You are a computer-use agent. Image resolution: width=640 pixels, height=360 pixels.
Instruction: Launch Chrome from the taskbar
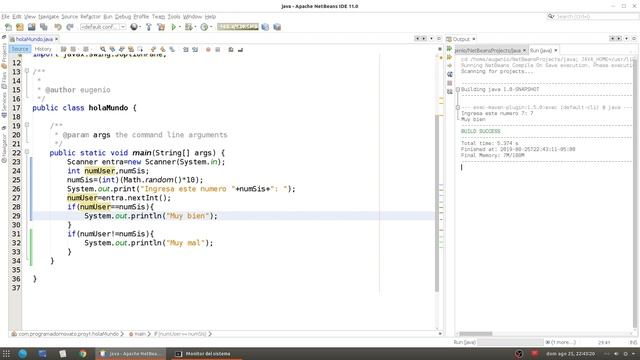tap(83, 353)
